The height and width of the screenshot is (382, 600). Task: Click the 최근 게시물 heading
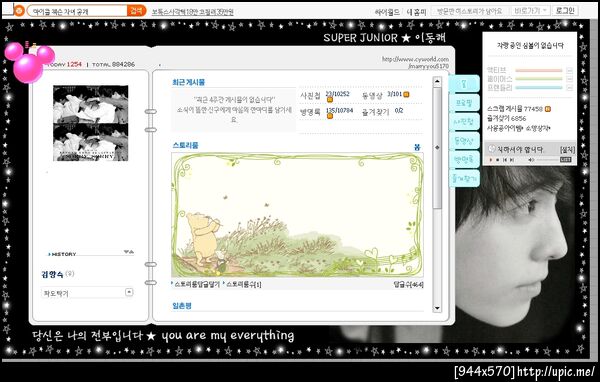[x=188, y=82]
